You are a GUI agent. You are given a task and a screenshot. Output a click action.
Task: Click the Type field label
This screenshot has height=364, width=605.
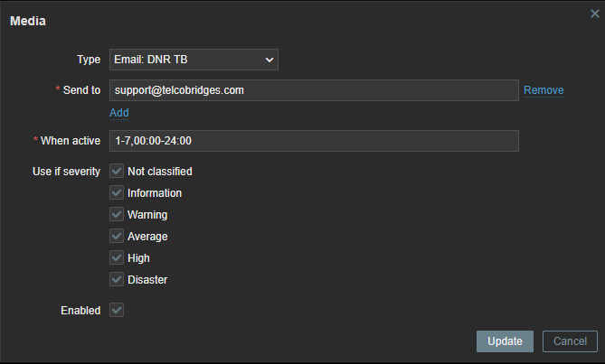click(89, 60)
